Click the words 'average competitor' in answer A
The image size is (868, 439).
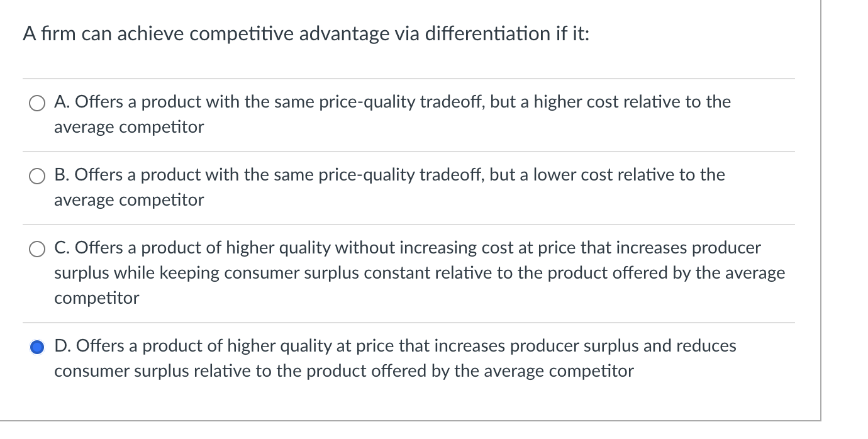[128, 126]
